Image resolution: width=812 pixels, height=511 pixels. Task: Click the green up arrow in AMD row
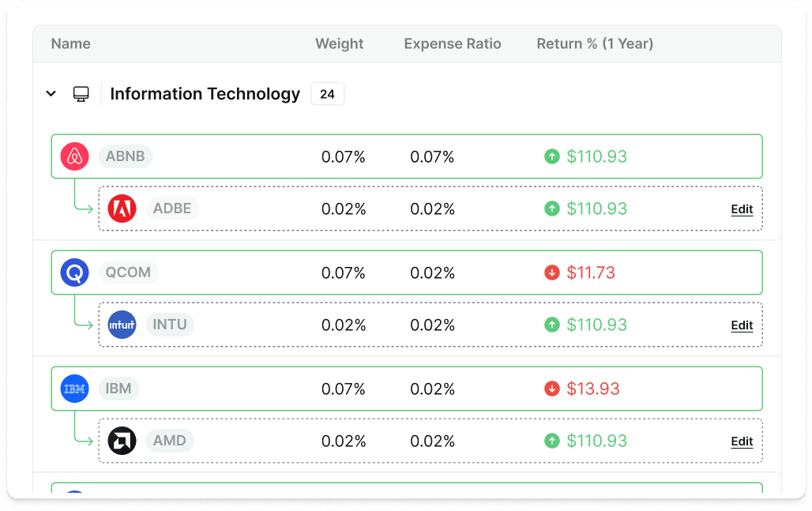(x=552, y=441)
